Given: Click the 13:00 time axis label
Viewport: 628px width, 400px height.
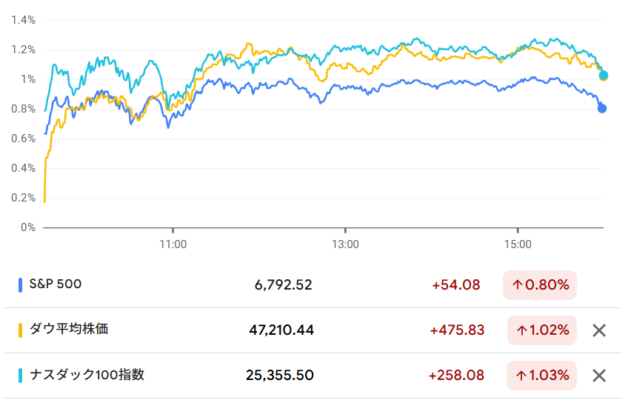Looking at the screenshot, I should (x=345, y=243).
